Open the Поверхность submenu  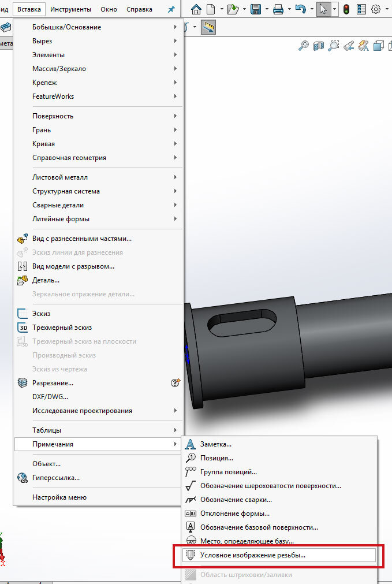98,116
